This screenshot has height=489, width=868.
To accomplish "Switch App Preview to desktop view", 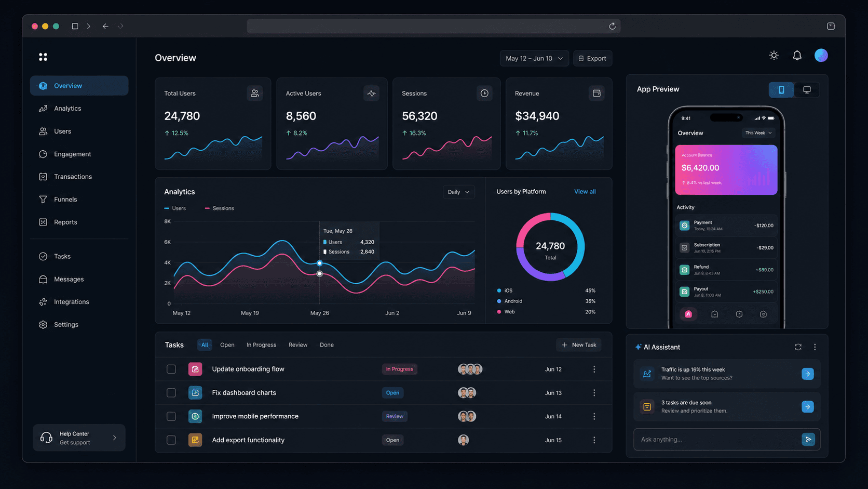I will (x=807, y=90).
